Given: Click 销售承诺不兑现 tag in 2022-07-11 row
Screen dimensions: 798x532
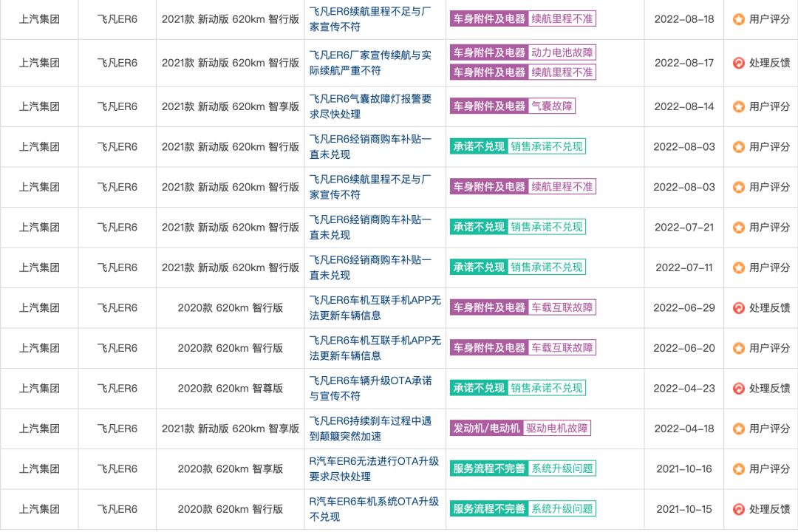Looking at the screenshot, I should coord(547,267).
